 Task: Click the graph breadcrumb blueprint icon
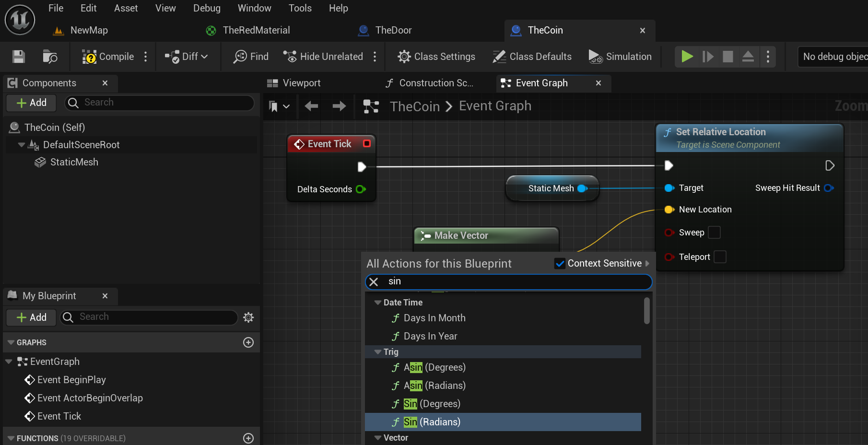371,106
